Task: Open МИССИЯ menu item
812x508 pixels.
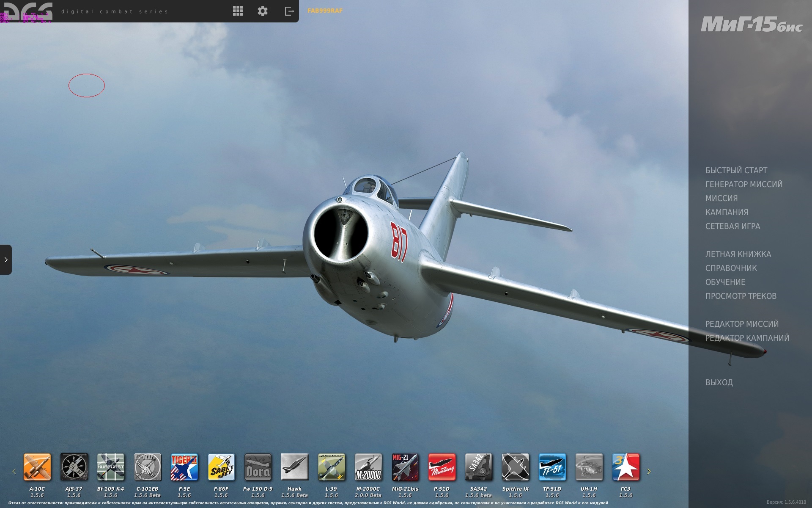Action: (721, 198)
